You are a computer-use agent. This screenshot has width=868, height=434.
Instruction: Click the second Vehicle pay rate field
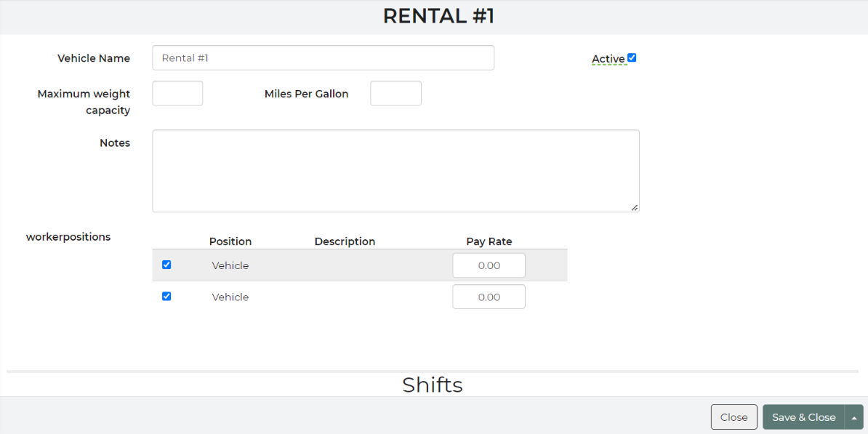point(489,297)
